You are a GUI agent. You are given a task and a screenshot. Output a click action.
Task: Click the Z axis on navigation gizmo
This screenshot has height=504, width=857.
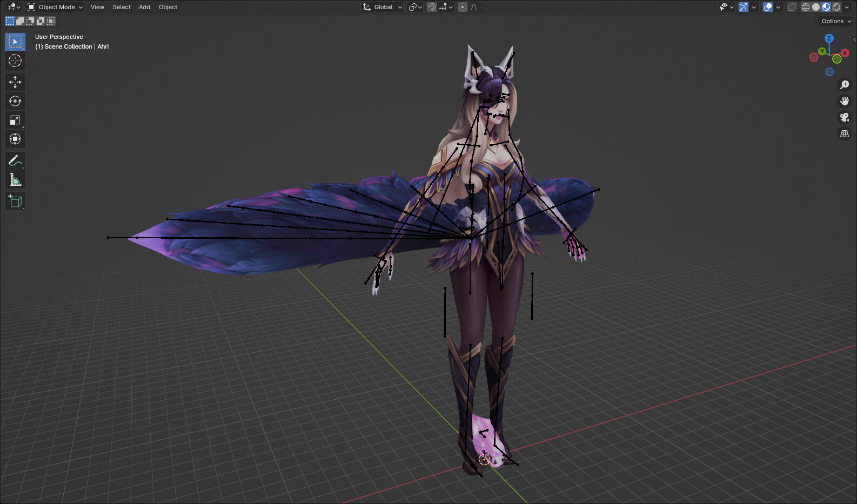tap(829, 38)
